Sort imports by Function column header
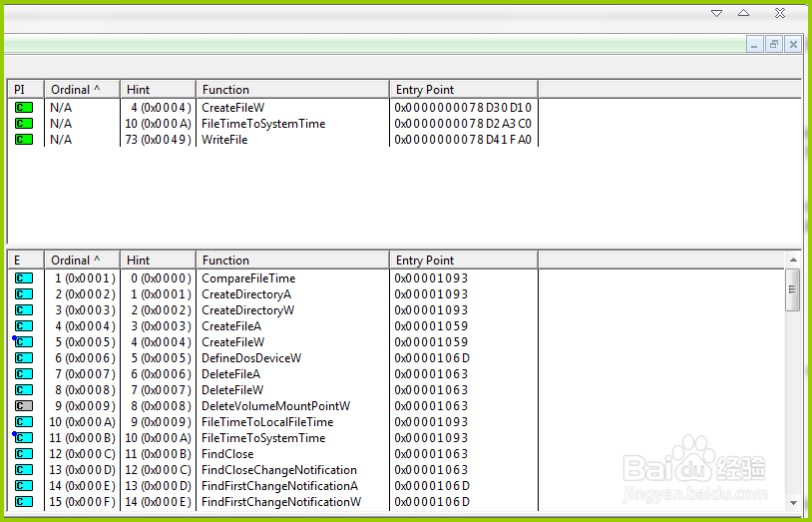The height and width of the screenshot is (522, 812). 292,89
